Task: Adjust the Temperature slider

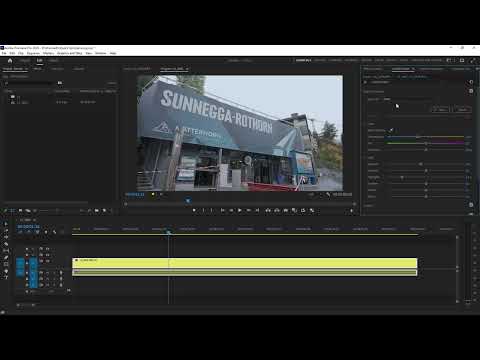Action: tap(425, 137)
